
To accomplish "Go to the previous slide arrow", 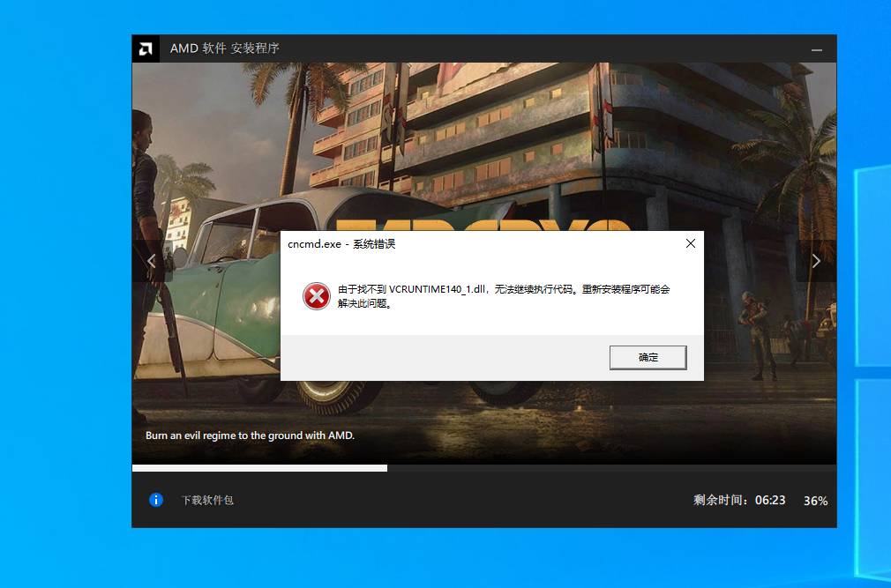I will pos(152,261).
